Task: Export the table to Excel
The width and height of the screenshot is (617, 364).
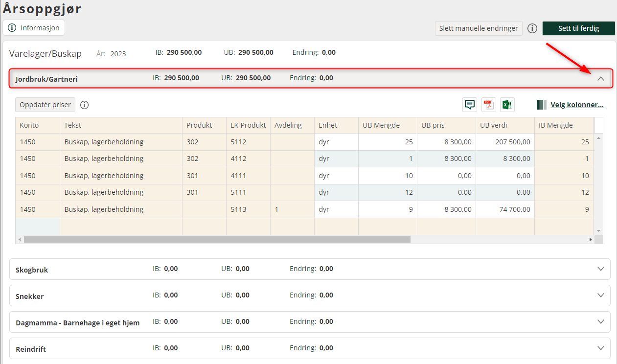Action: point(507,104)
